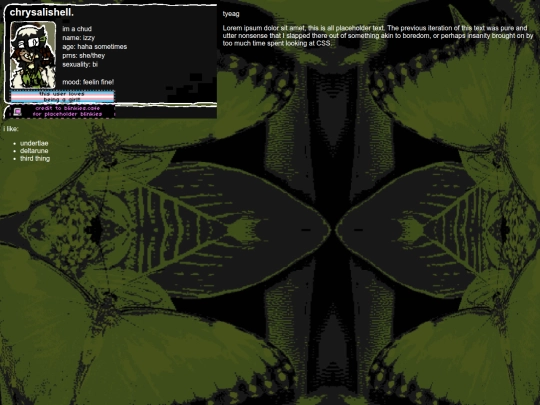Click the 'credit to blinkies.cafe' blinkie
Viewport: 540px width, 405px height.
[x=62, y=111]
